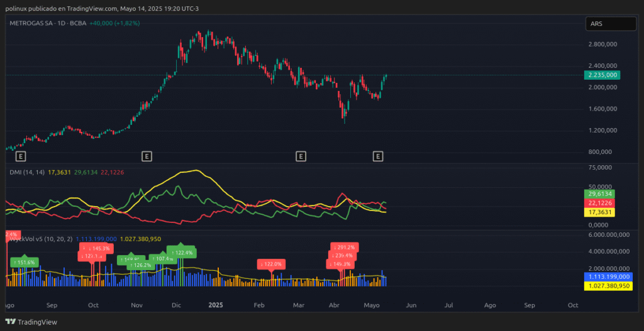Click the blue 1.113.199,000 value in WyckVol legend
The image size is (644, 331).
[x=96, y=239]
